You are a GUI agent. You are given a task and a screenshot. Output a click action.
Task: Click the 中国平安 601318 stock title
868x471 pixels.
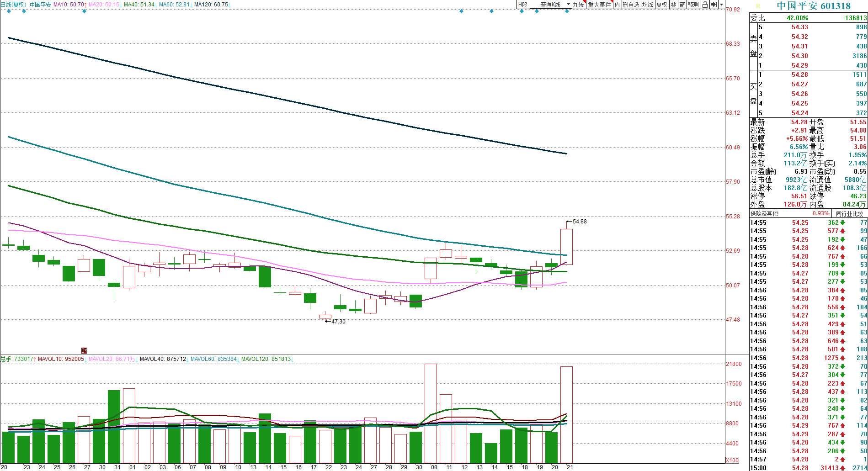(814, 6)
